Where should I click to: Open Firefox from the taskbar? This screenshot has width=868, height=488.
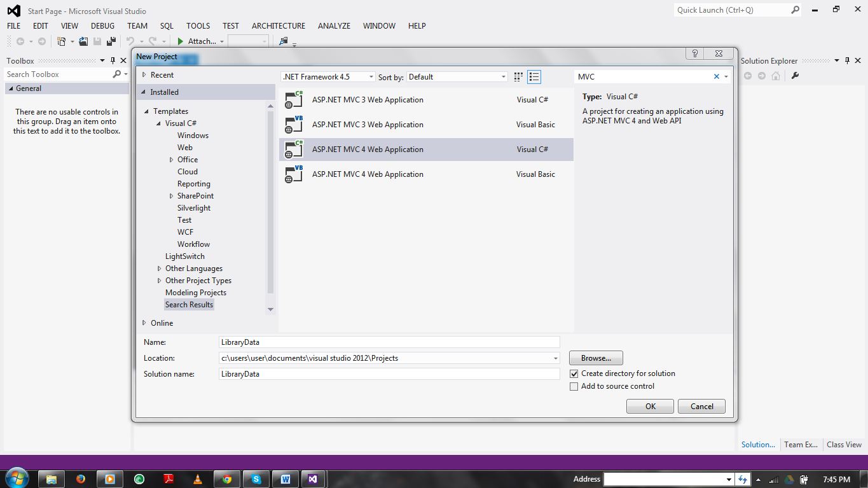(81, 479)
